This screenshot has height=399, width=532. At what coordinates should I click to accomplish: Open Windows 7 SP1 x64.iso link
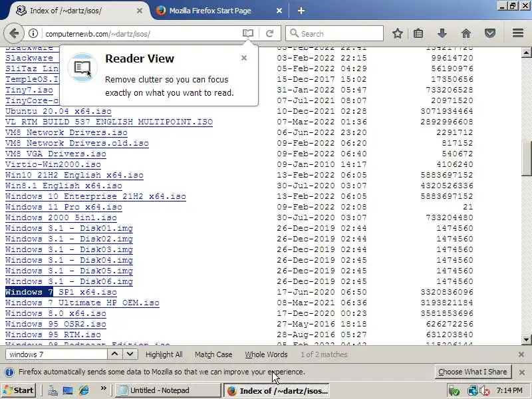point(61,292)
